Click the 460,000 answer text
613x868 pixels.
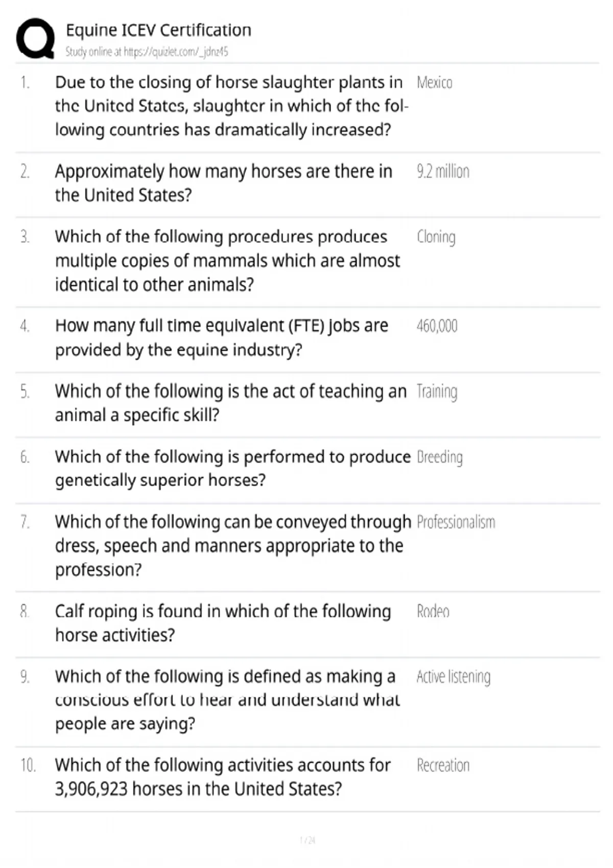437,326
